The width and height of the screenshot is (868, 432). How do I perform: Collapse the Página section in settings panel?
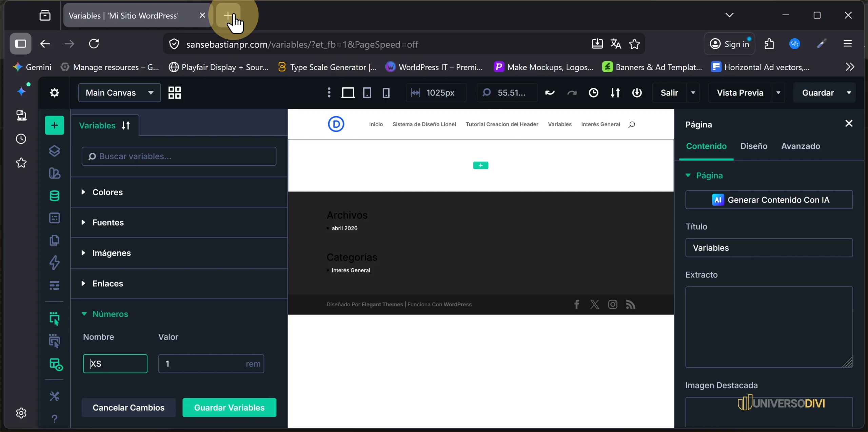(704, 176)
